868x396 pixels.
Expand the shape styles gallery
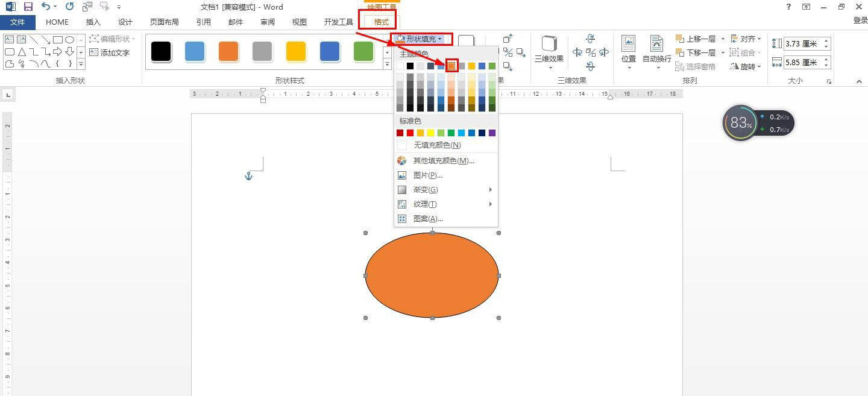click(x=387, y=64)
